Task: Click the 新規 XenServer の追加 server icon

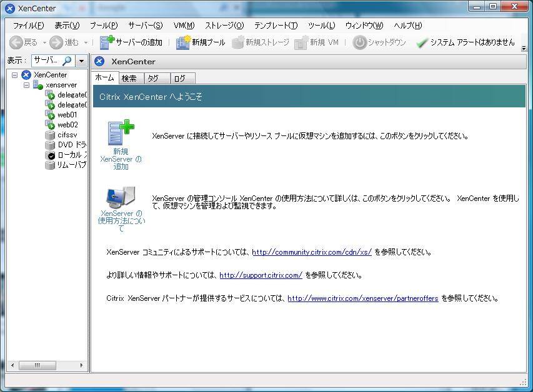Action: coord(121,132)
